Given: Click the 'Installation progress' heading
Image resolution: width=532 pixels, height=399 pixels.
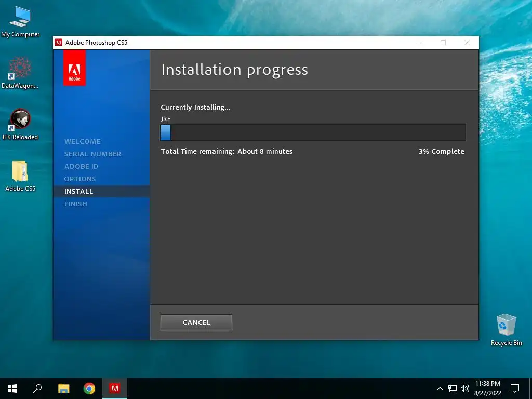Looking at the screenshot, I should (234, 70).
